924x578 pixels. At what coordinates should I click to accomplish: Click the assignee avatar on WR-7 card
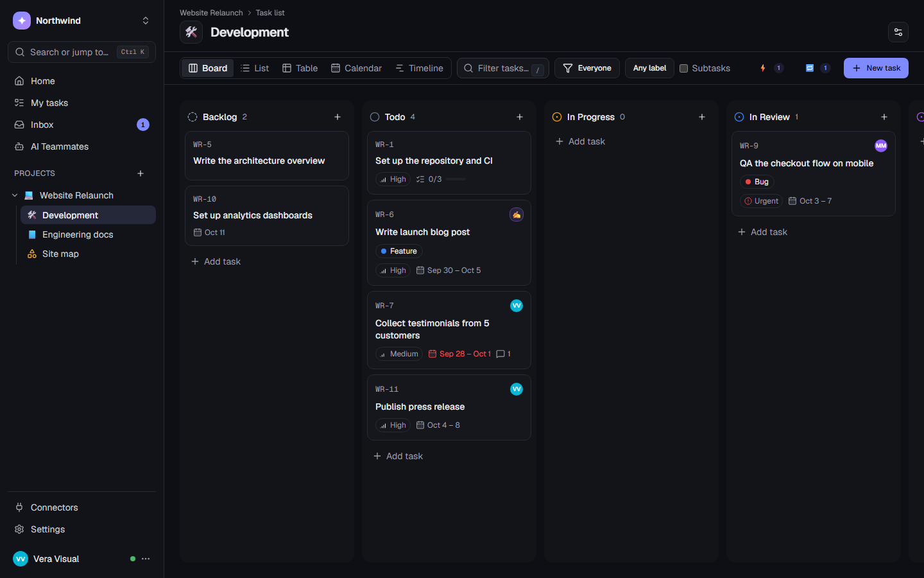coord(517,306)
